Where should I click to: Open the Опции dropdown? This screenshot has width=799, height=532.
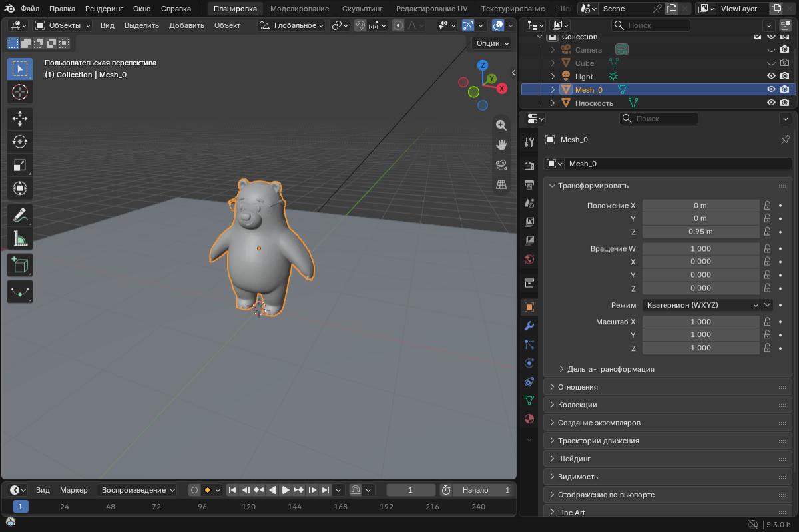click(492, 43)
